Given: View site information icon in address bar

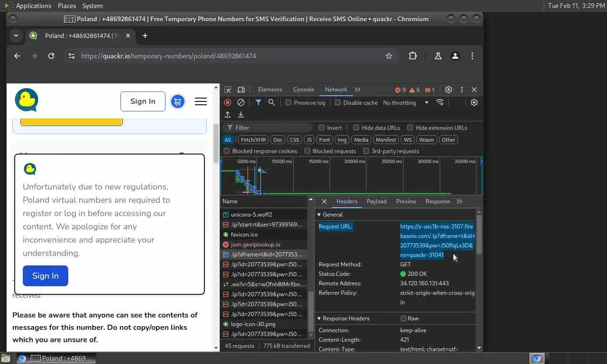Looking at the screenshot, I should (x=72, y=56).
